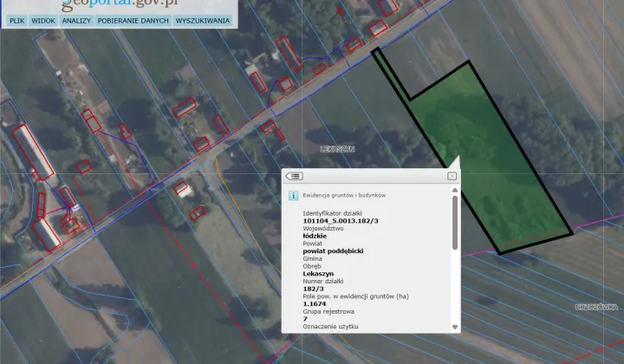Image resolution: width=624 pixels, height=364 pixels.
Task: Click the Obręb value Lekaszyn
Action: 318,274
